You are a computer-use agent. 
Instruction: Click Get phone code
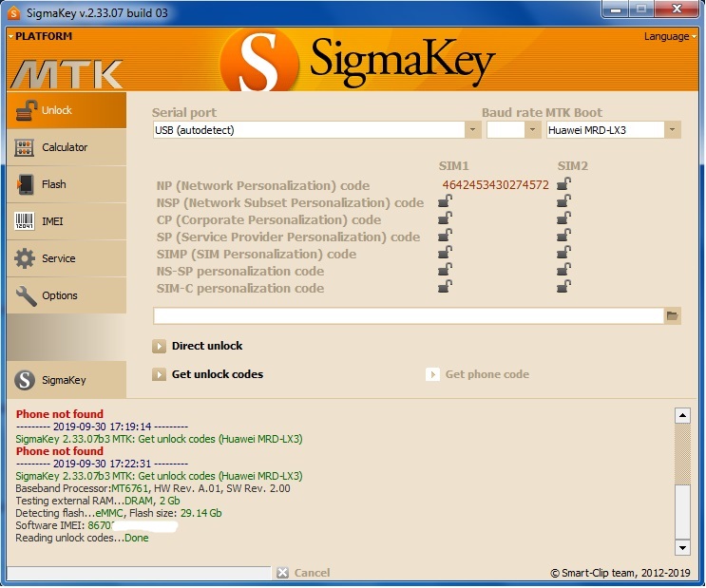point(477,374)
